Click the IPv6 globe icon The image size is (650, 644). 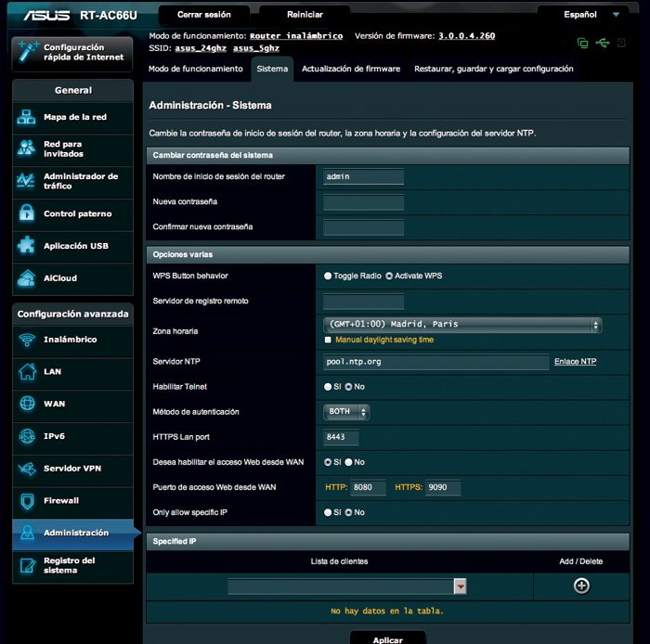click(27, 436)
